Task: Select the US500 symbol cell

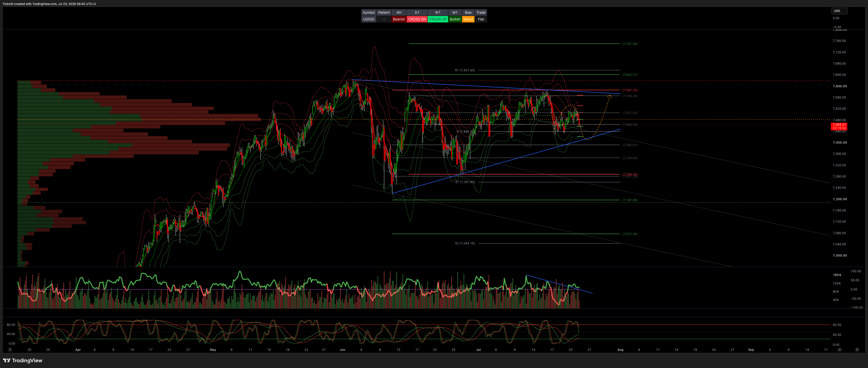Action: coord(369,19)
